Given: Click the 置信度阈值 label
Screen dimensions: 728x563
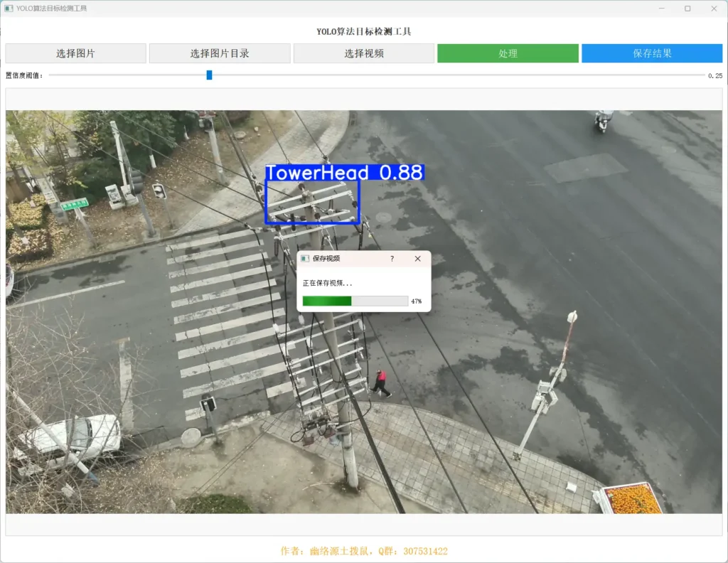Looking at the screenshot, I should 24,75.
